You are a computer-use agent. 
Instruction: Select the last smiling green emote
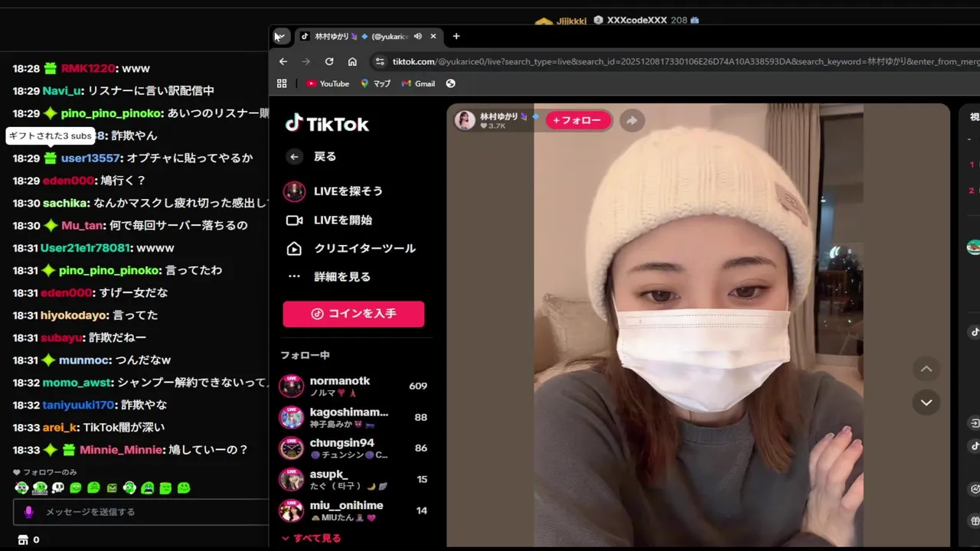click(x=184, y=487)
